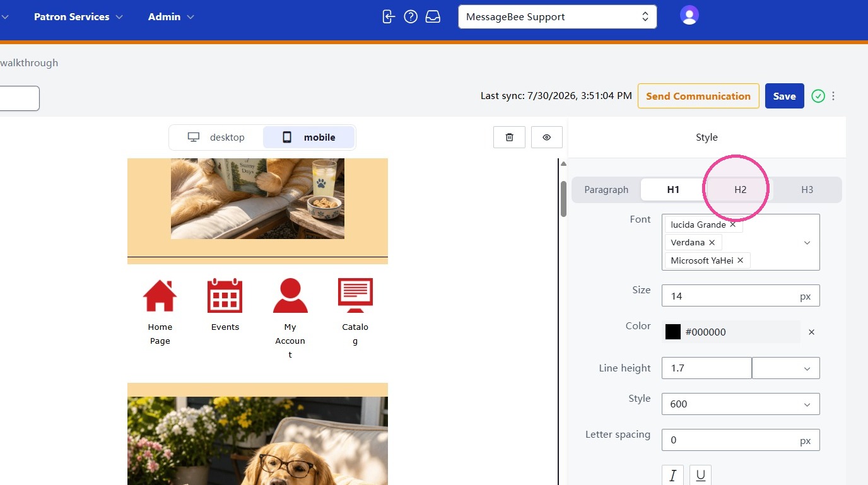Click the Catalog label text

[355, 334]
